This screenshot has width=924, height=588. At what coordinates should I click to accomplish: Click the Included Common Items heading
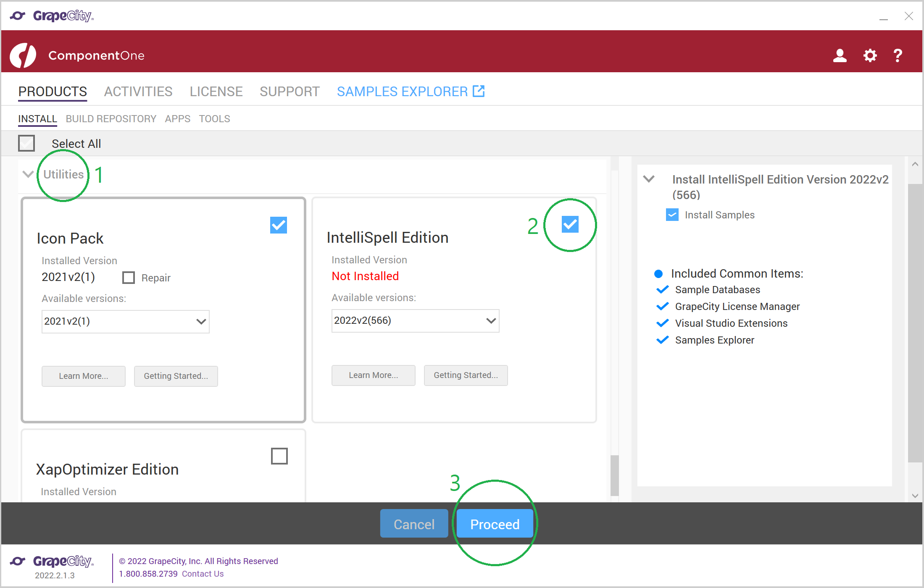(x=737, y=273)
